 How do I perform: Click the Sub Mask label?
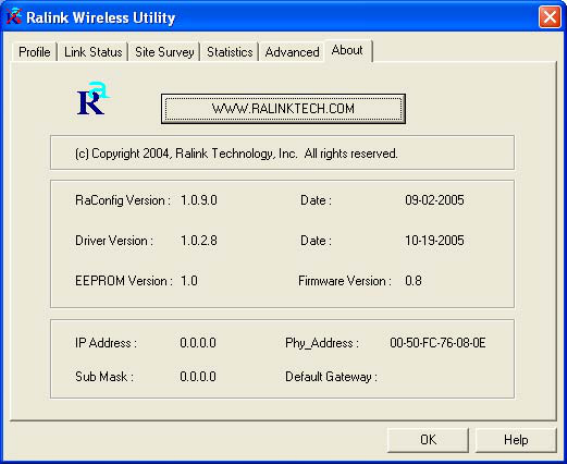105,376
